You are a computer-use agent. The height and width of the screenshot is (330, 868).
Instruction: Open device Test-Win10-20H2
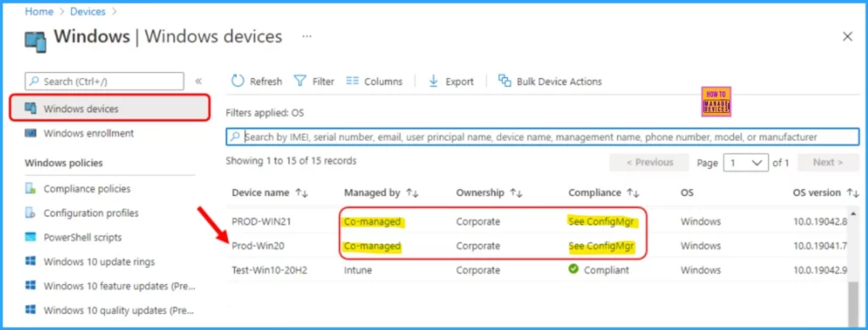pos(270,271)
